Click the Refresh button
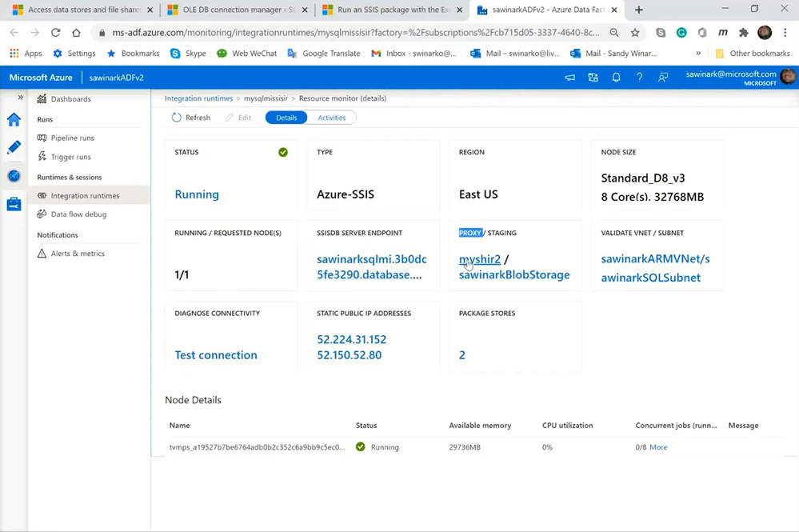 [x=191, y=118]
